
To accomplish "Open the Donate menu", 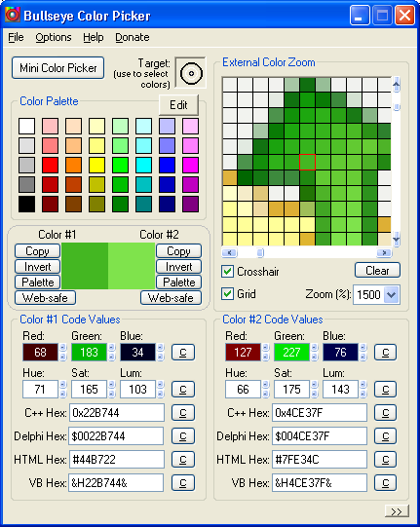I will [133, 37].
